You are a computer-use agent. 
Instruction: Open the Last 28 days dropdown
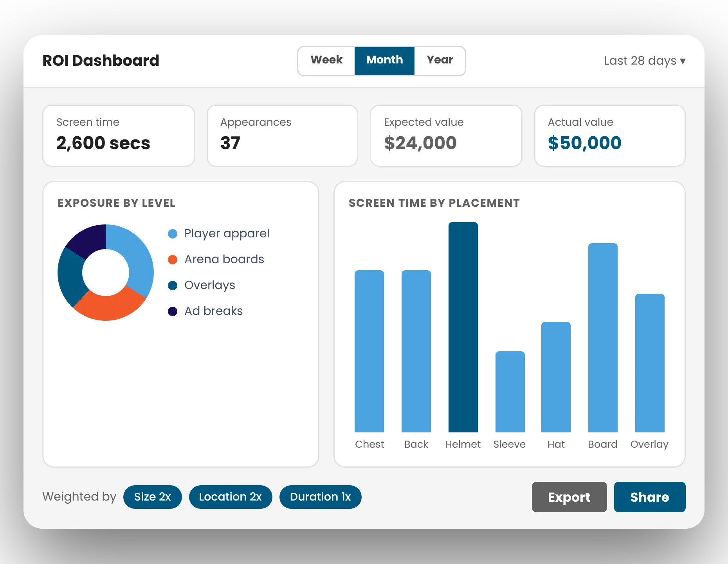pyautogui.click(x=645, y=61)
